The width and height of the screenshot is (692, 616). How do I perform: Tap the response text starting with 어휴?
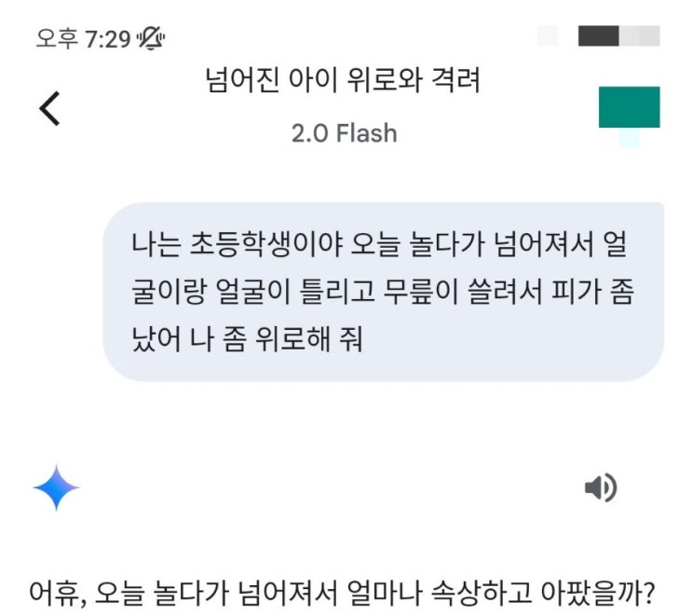coord(341,593)
